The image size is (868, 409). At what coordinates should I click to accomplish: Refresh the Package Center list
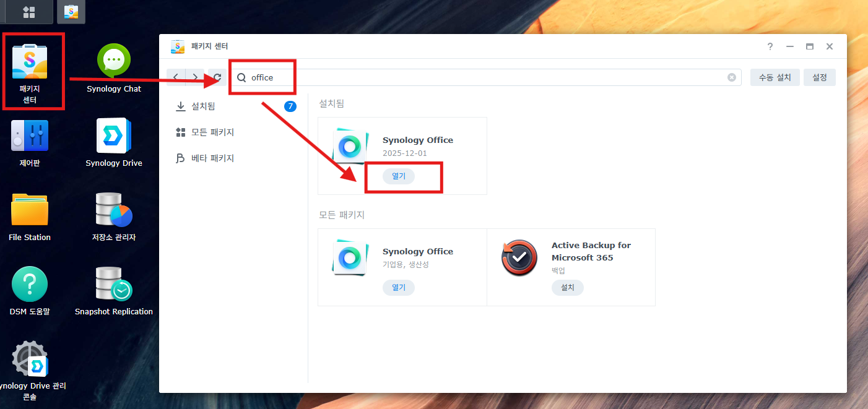(217, 77)
